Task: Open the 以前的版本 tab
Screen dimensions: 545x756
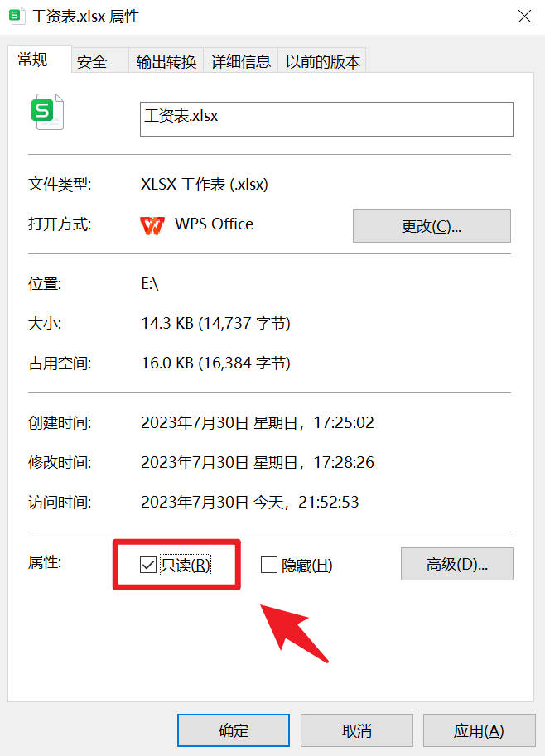Action: (322, 62)
